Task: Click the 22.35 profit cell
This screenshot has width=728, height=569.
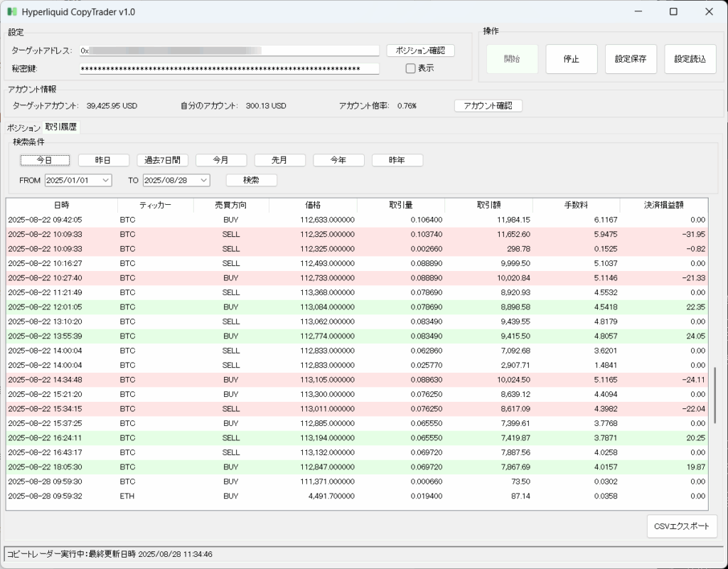Action: click(x=664, y=307)
